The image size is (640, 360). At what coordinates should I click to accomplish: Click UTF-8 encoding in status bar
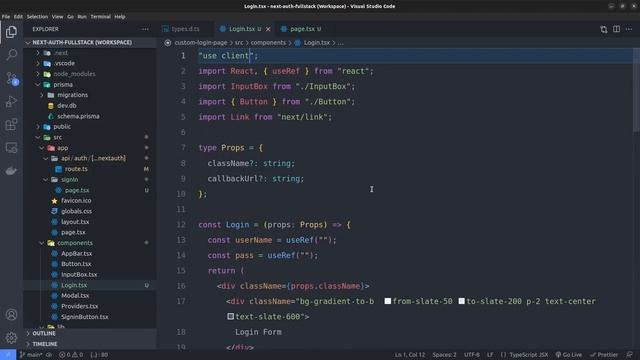pyautogui.click(x=471, y=355)
